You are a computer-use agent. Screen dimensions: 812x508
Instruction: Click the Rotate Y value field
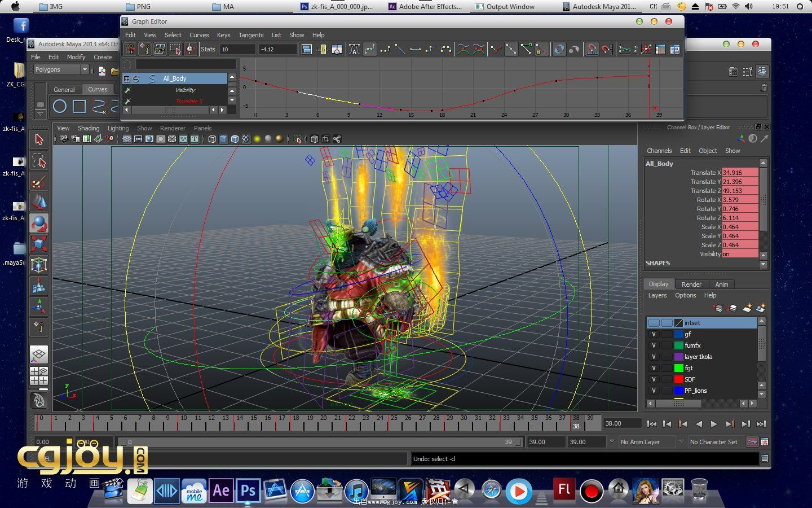tap(740, 209)
